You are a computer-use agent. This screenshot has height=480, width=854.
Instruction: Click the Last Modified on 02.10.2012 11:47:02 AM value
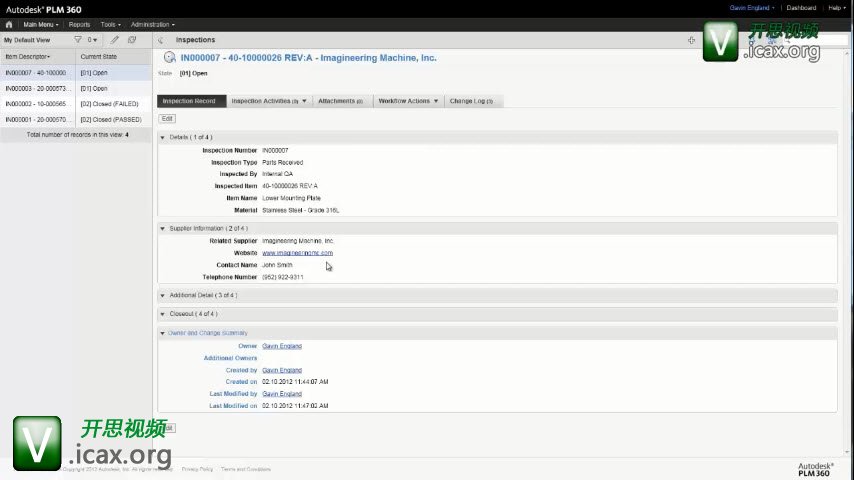(295, 406)
